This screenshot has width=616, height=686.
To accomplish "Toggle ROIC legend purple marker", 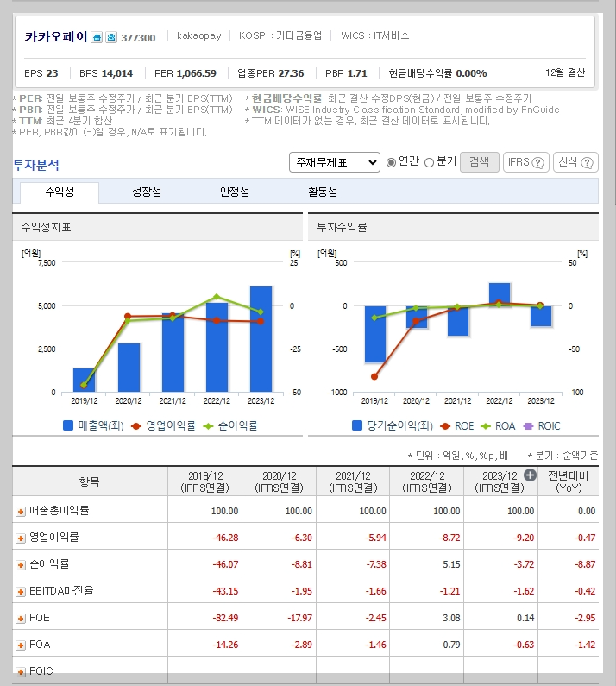I will pyautogui.click(x=528, y=426).
